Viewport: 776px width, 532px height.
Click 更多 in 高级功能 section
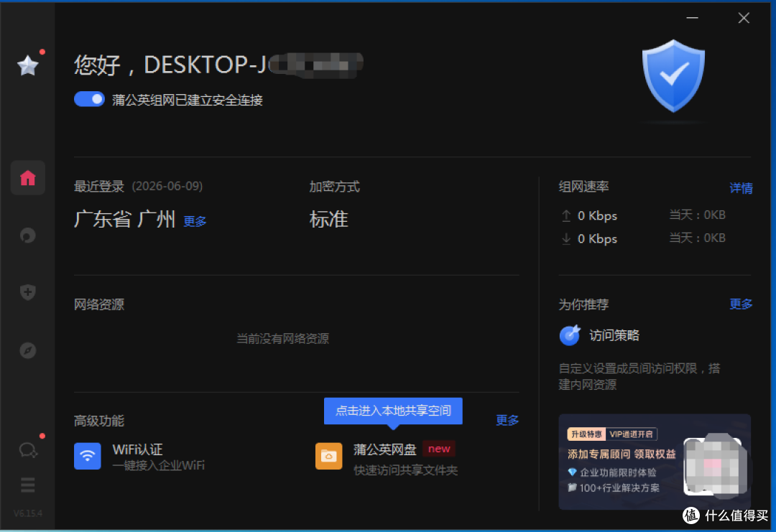[507, 420]
